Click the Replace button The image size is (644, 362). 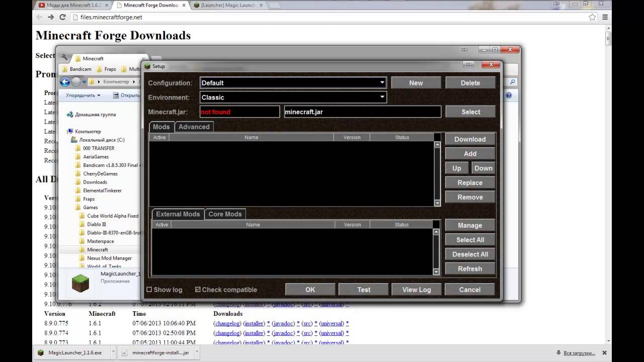(470, 183)
